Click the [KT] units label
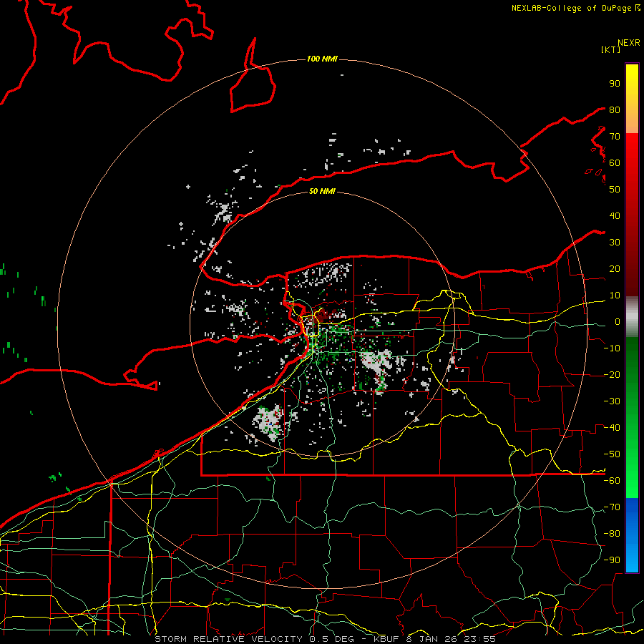Screen dimensions: 644x644 tap(611, 49)
